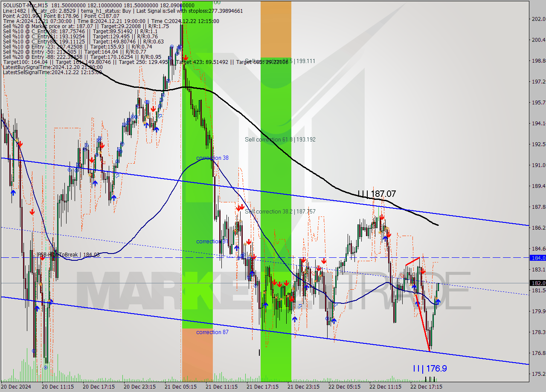This screenshot has height=392, width=546.
Task: Click 198.8 on the price axis
Action: tap(538, 61)
